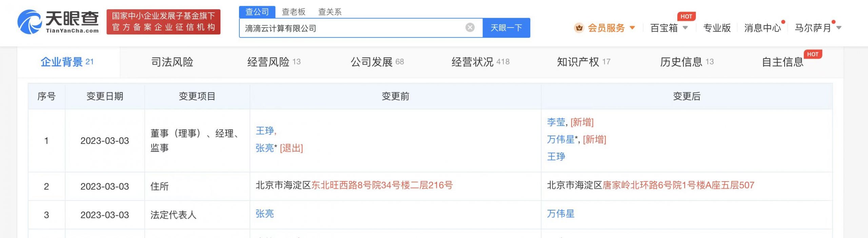Switch to the 查关系 search tab

point(330,12)
